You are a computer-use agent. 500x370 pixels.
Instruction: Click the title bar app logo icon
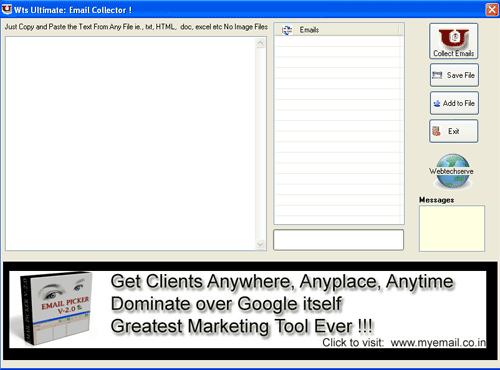click(7, 9)
